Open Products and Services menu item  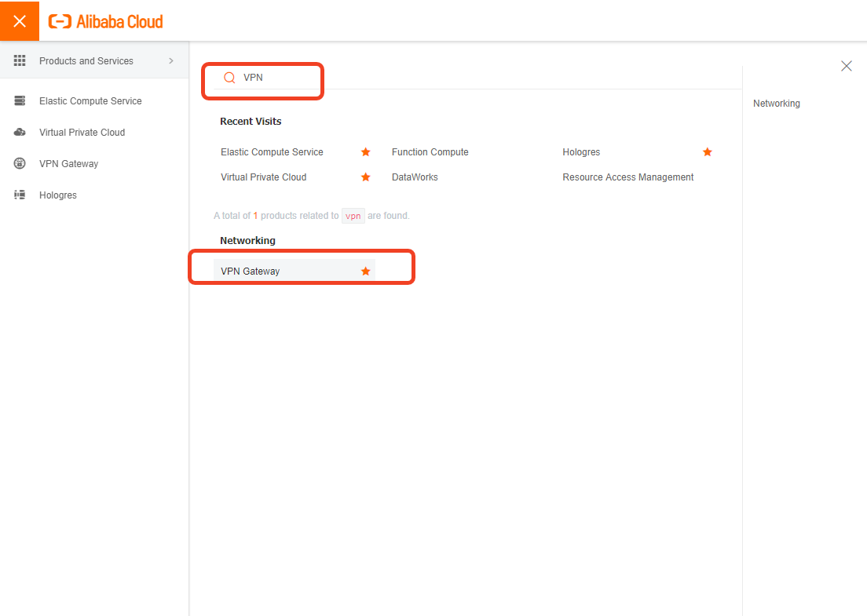(94, 60)
